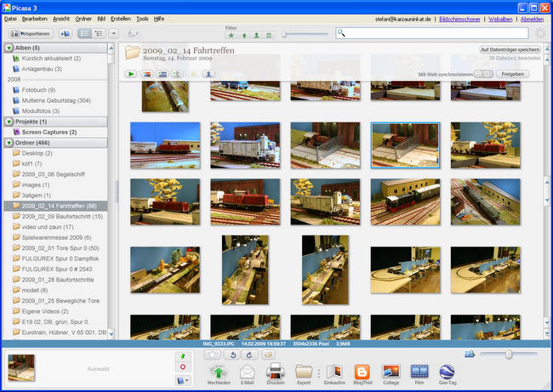Collapse the Ordner section
Viewport: 553px width, 392px height.
pos(9,143)
